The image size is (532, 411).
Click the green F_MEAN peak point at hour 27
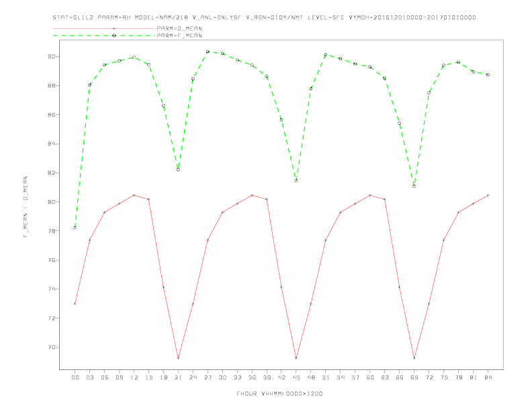pyautogui.click(x=208, y=52)
